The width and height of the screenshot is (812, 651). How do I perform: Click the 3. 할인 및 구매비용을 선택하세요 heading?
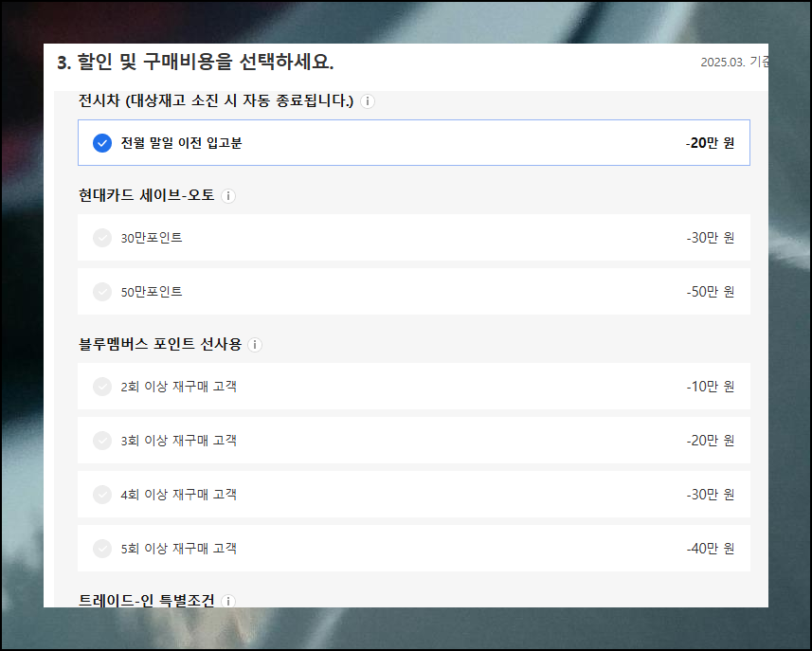(195, 63)
